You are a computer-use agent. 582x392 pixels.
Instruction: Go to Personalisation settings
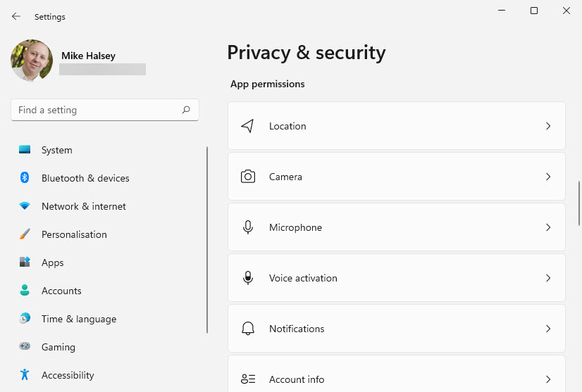74,234
